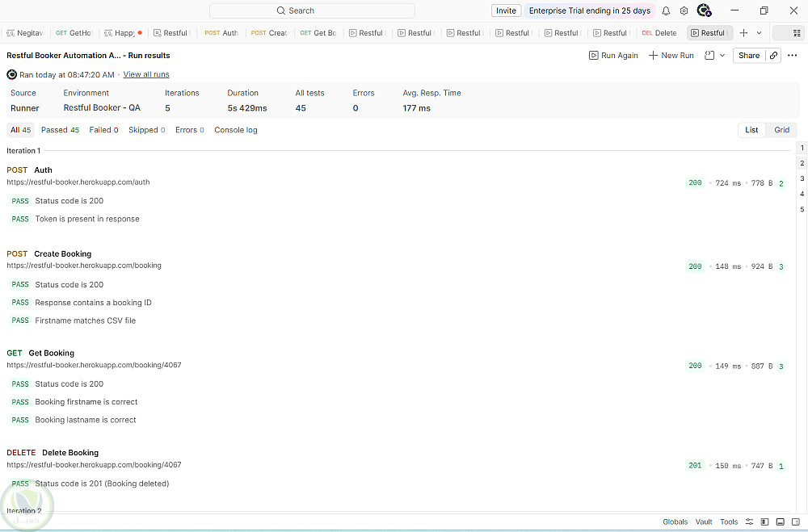The height and width of the screenshot is (532, 808).
Task: Toggle the sidebar layout icon in status bar
Action: [x=764, y=522]
